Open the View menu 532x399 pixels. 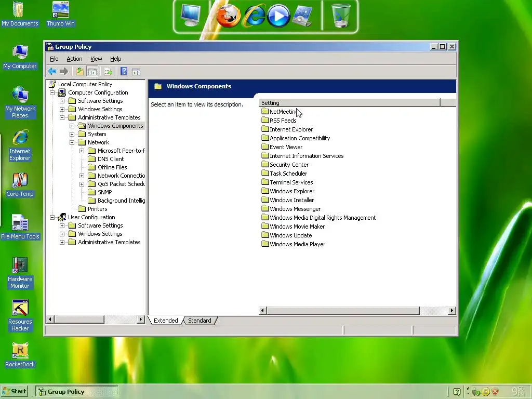tap(96, 59)
